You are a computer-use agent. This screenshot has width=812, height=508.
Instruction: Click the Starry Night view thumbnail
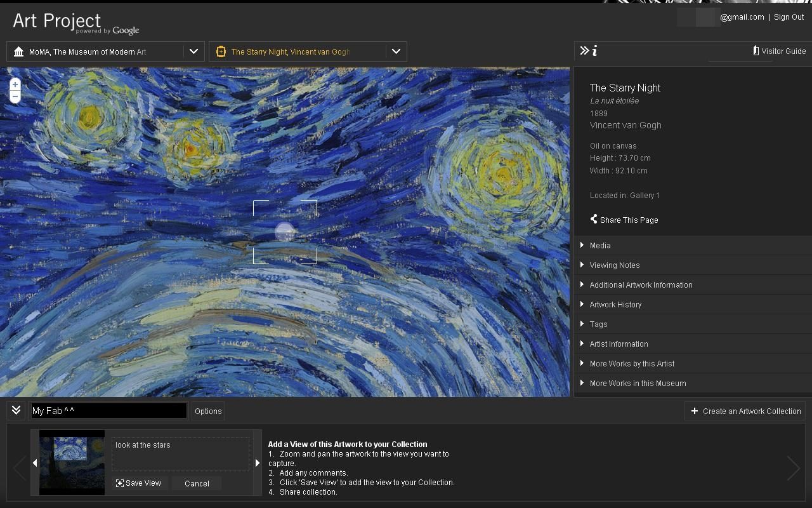click(x=72, y=463)
